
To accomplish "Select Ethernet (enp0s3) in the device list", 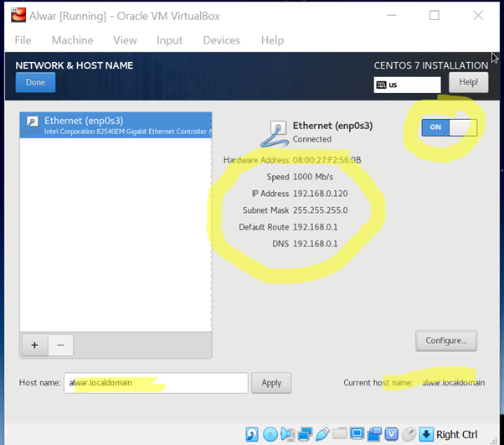I will click(x=116, y=126).
